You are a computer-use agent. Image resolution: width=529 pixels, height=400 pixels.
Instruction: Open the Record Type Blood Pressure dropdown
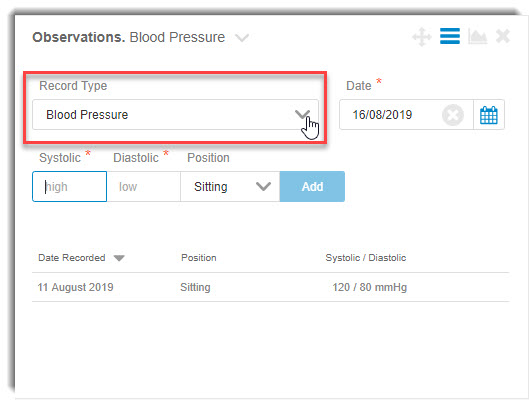[175, 115]
